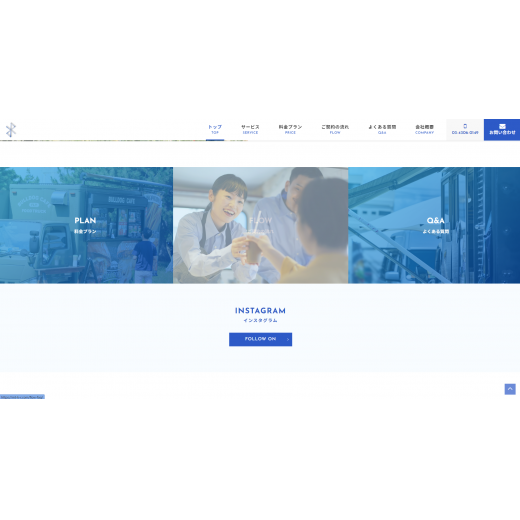Open the Q&A よくある質問 banner
This screenshot has height=520, width=520.
point(434,225)
